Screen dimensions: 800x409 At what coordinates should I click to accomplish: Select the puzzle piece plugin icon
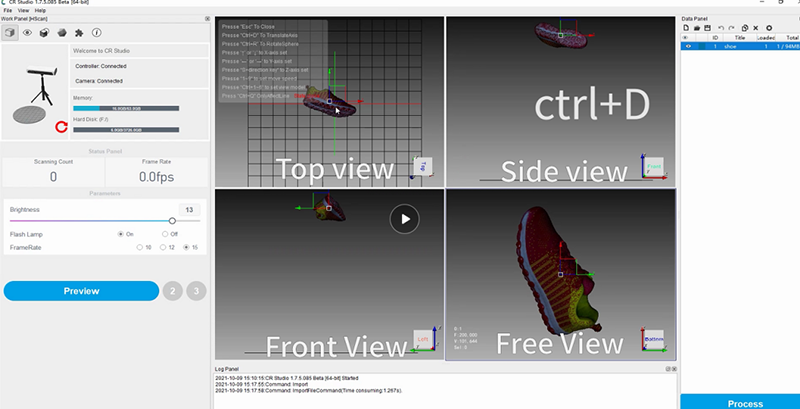click(x=79, y=32)
